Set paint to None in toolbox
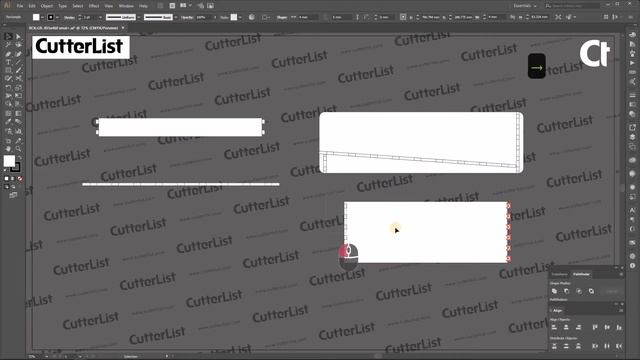The width and height of the screenshot is (640, 360). pyautogui.click(x=20, y=179)
